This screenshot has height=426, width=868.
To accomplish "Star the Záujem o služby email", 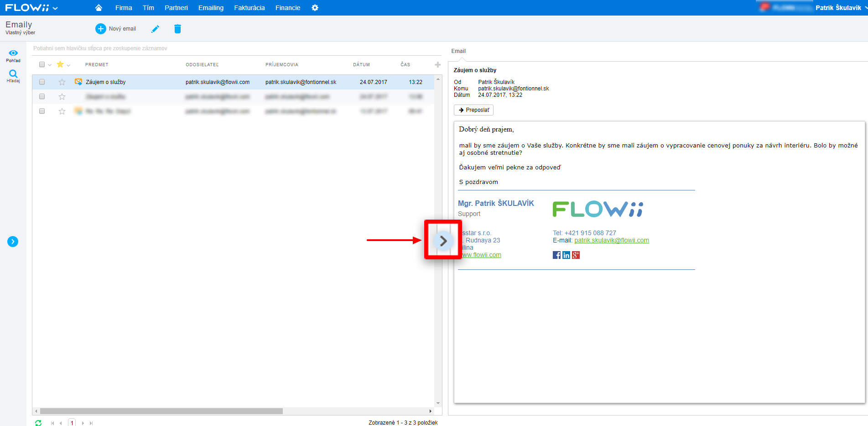I will [62, 82].
